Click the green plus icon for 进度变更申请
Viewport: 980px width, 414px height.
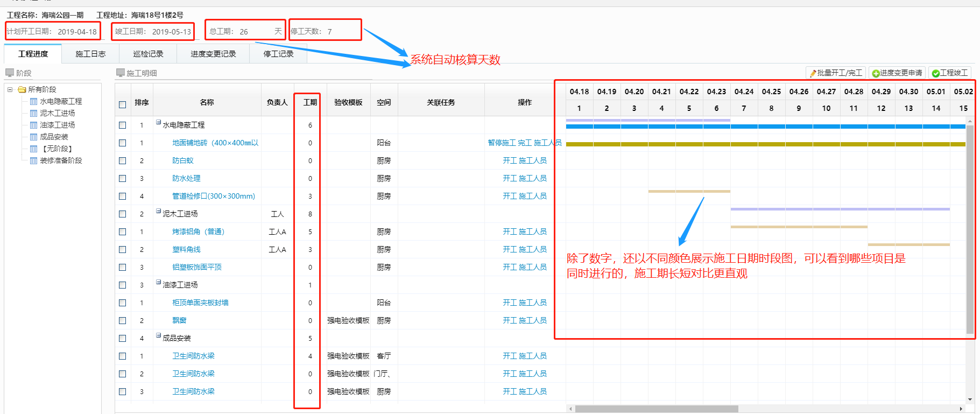click(x=876, y=73)
